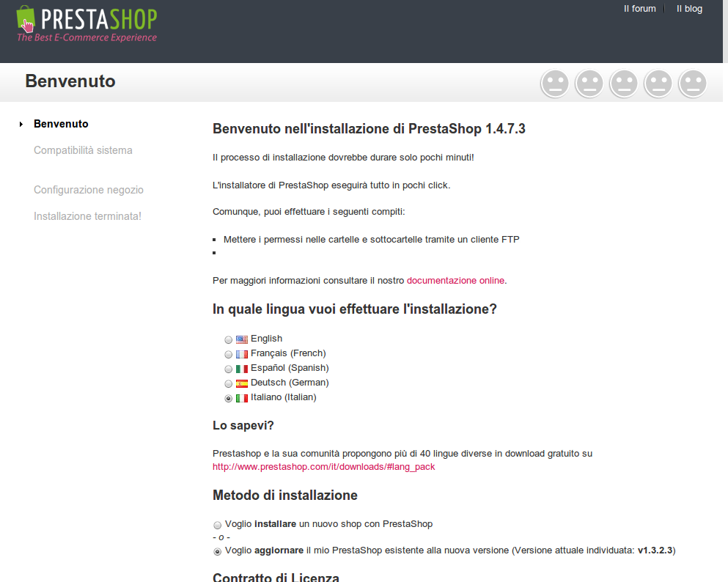Click the flag icon next to English
The height and width of the screenshot is (582, 728).
[241, 339]
